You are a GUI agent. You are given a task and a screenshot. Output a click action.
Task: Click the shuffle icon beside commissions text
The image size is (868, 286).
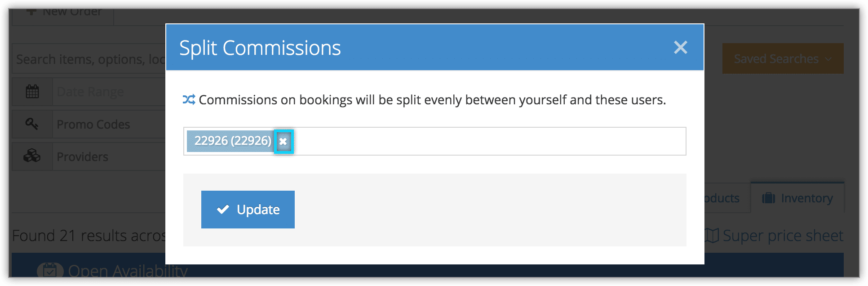pos(189,99)
